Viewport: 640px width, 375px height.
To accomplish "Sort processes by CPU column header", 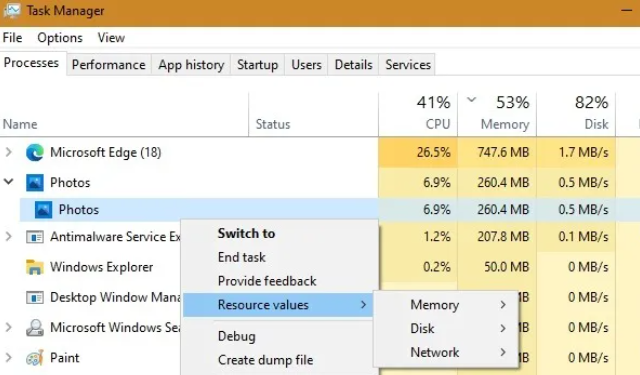I will 418,114.
